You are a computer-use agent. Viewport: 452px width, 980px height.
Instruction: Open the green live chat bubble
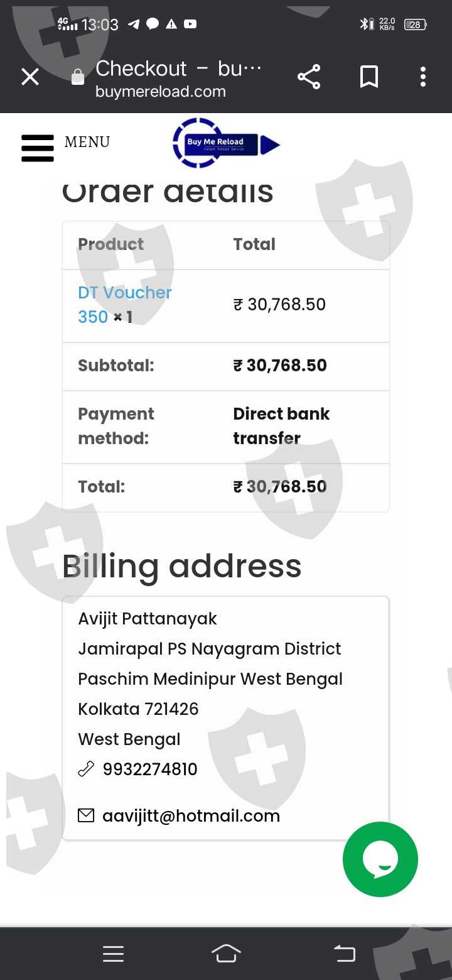coord(380,859)
